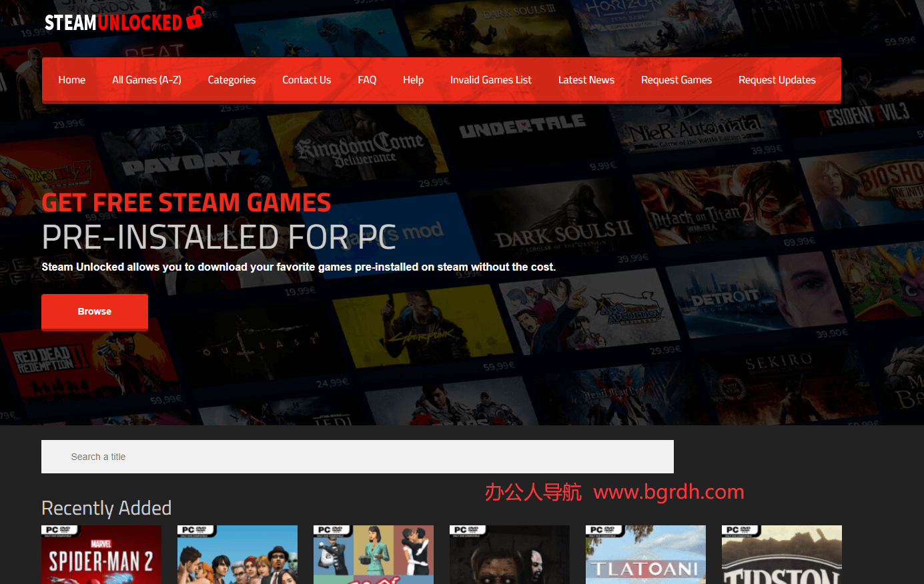Click the 'Search a title' search box
Viewport: 924px width, 584px height.
tap(358, 456)
